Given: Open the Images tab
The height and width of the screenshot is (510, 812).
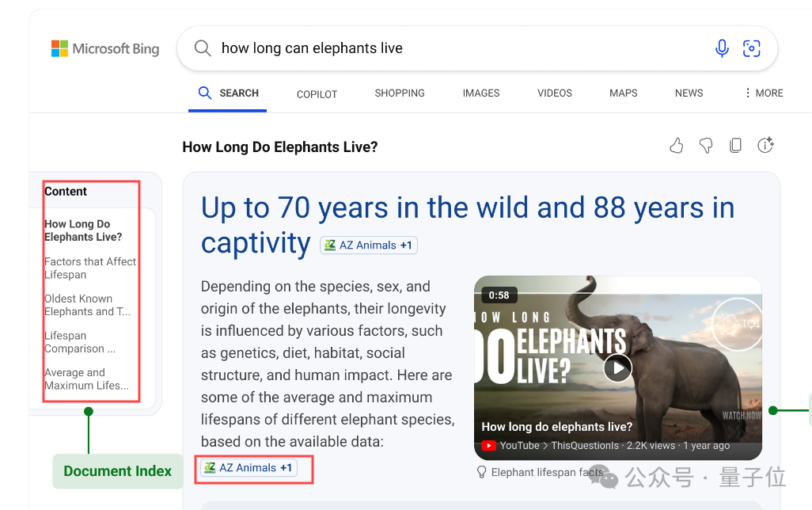Looking at the screenshot, I should coord(481,93).
